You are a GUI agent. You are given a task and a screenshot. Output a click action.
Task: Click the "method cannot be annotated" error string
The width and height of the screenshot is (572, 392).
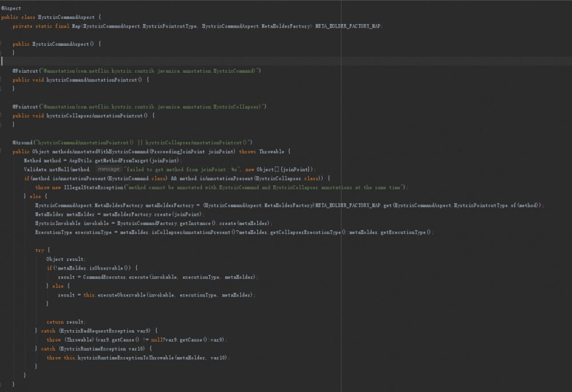(x=265, y=188)
